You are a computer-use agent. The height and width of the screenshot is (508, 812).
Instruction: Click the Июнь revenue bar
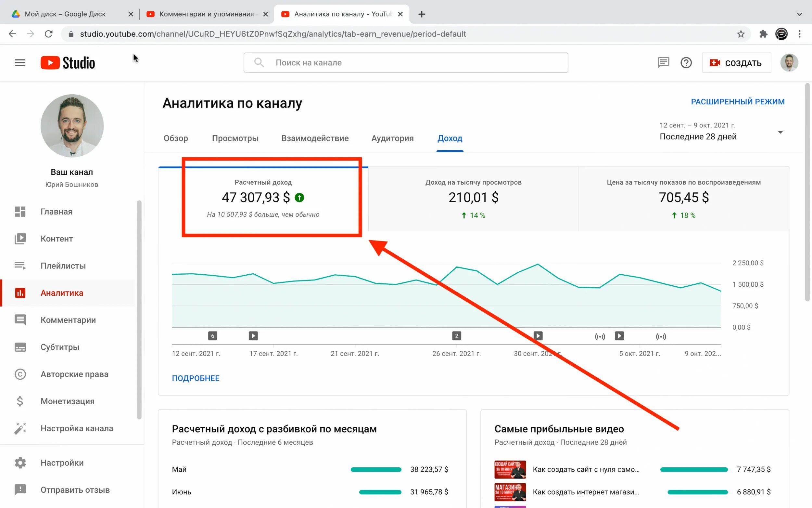point(380,492)
